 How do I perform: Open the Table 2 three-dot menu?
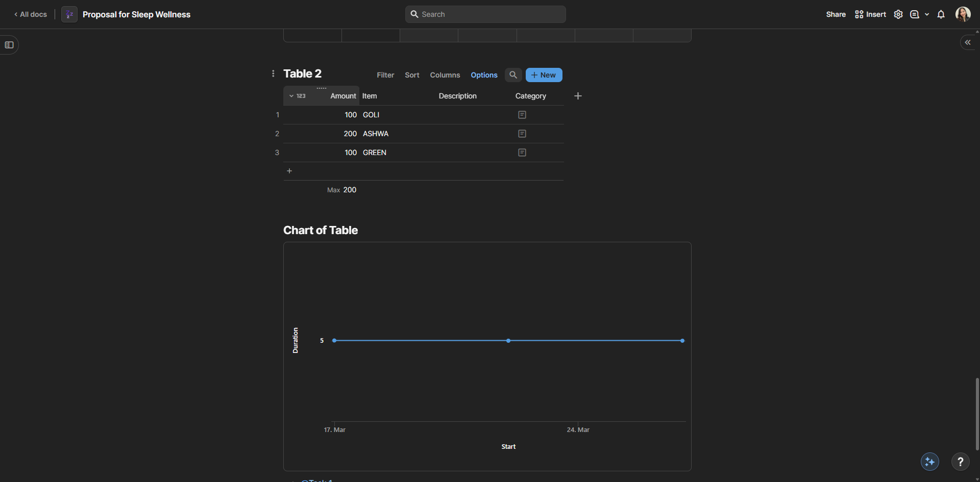coord(273,74)
